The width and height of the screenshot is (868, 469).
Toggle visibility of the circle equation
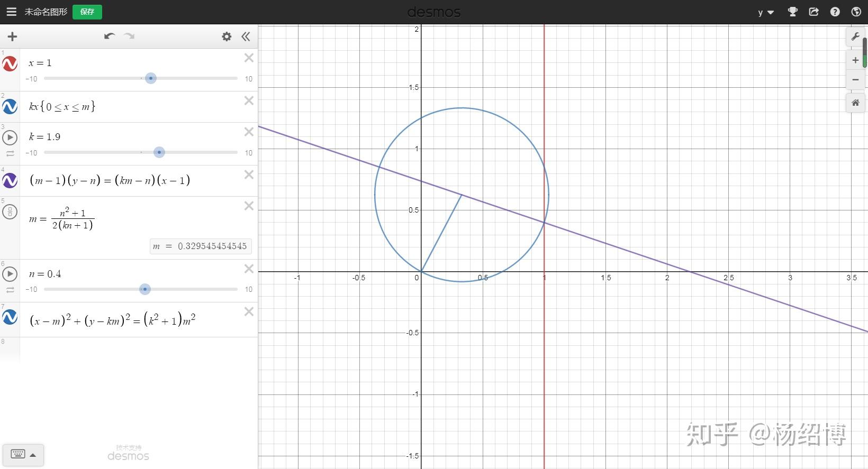coord(10,317)
